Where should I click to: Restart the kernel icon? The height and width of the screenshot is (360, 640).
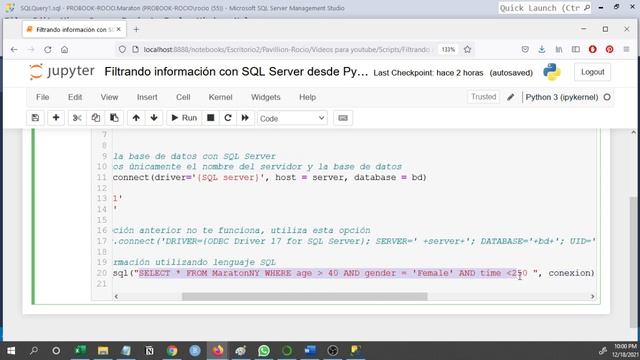click(228, 118)
